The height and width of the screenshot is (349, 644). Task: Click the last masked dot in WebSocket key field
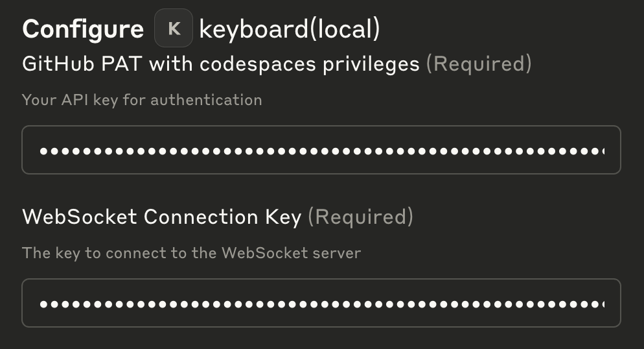pyautogui.click(x=594, y=304)
